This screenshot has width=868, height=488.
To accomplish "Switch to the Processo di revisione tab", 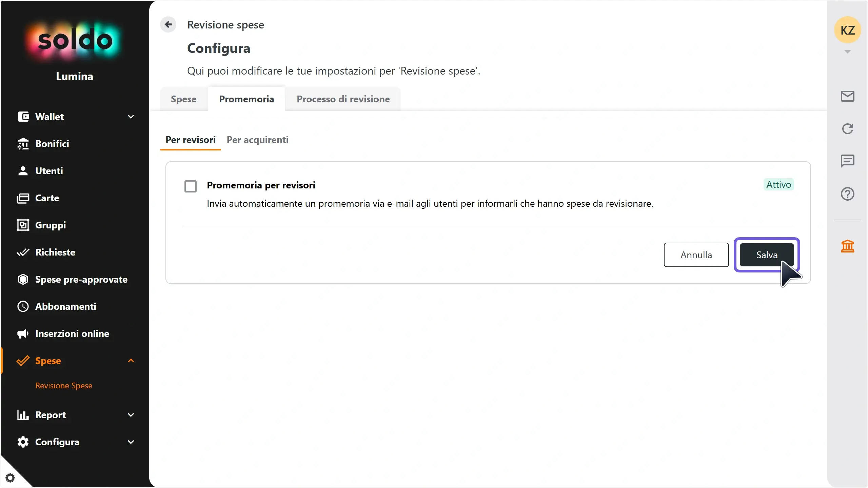I will [x=343, y=99].
